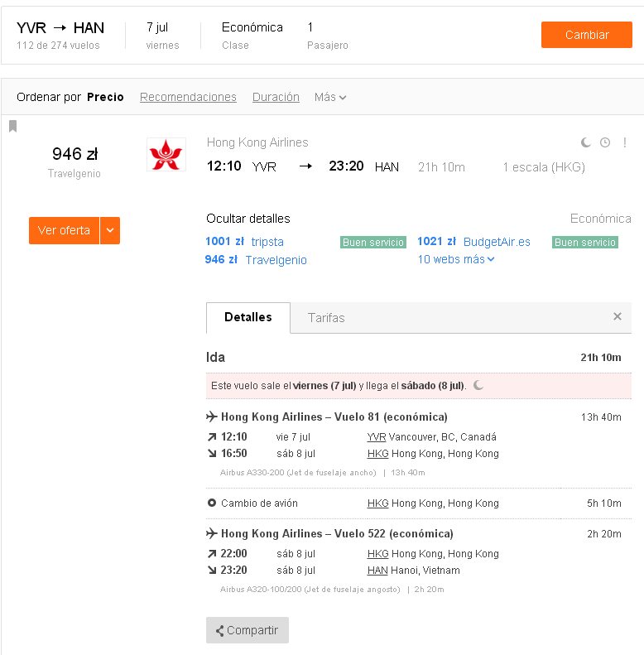This screenshot has height=655, width=644.
Task: Click the moon icon in the date notice
Action: pyautogui.click(x=478, y=385)
